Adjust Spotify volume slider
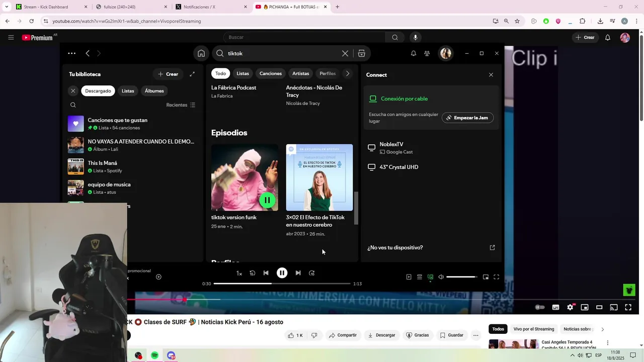644x362 pixels. pyautogui.click(x=461, y=277)
